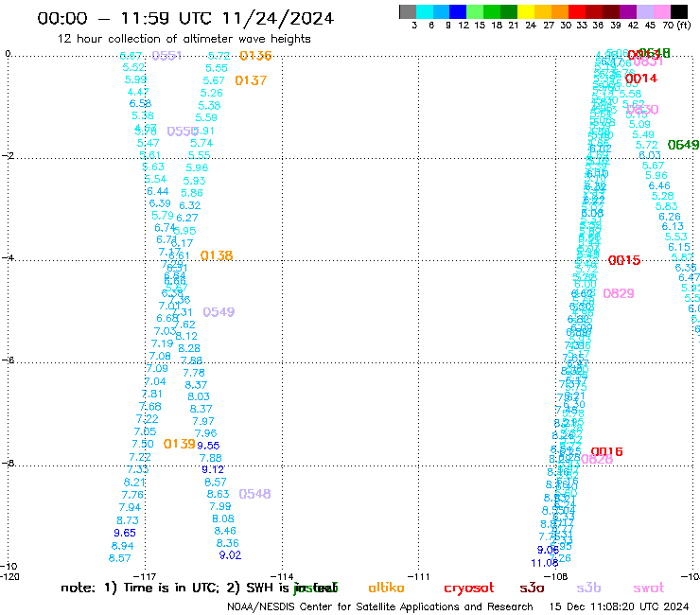Viewport: 700px width, 615px height.
Task: Select the wave height value 9.55
Action: (x=208, y=446)
